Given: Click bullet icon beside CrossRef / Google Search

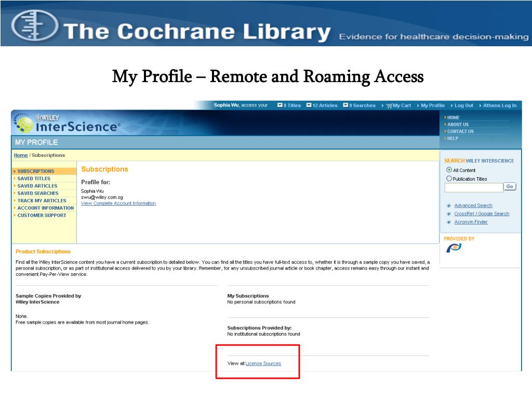Looking at the screenshot, I should click(x=449, y=214).
